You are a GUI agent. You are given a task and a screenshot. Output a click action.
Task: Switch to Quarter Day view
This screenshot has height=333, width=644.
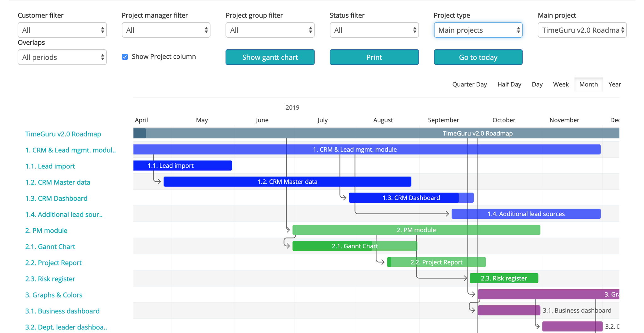click(469, 85)
